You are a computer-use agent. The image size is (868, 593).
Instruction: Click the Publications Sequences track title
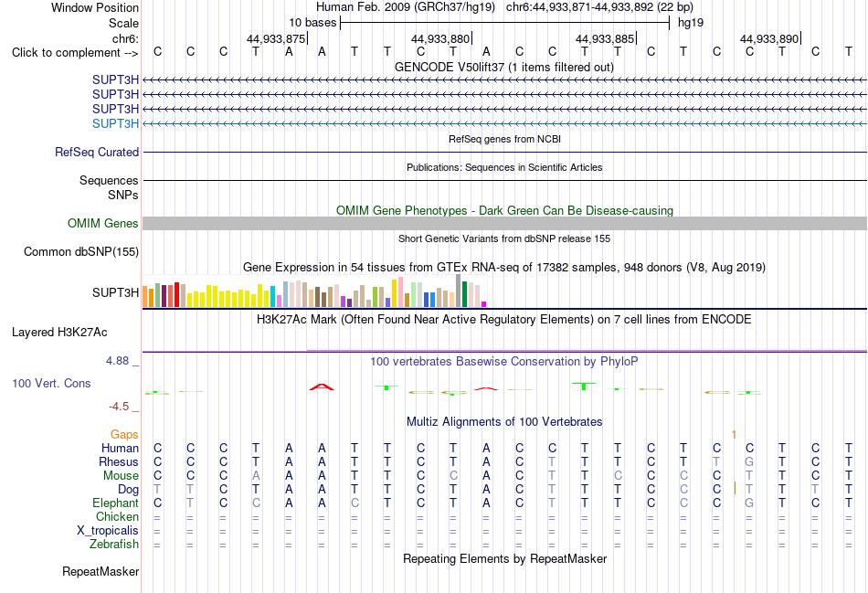click(504, 167)
